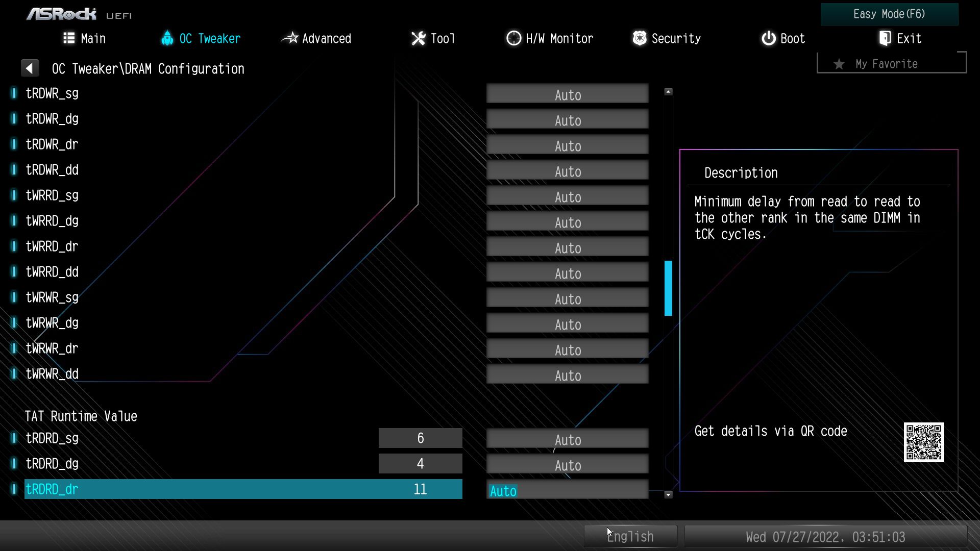
Task: Click the Tool wrench icon
Action: (x=418, y=38)
